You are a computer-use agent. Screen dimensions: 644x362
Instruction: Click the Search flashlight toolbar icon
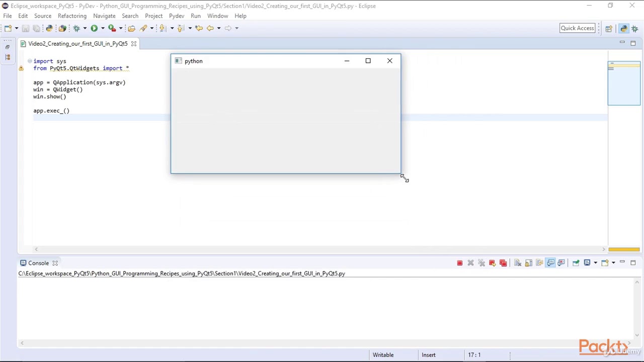(x=143, y=28)
